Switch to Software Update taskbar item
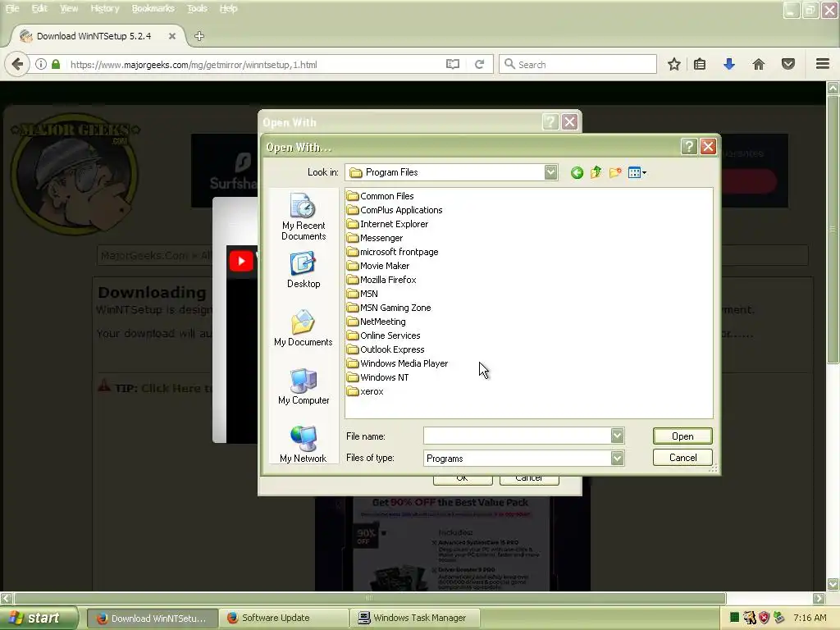This screenshot has width=840, height=630. [x=284, y=619]
